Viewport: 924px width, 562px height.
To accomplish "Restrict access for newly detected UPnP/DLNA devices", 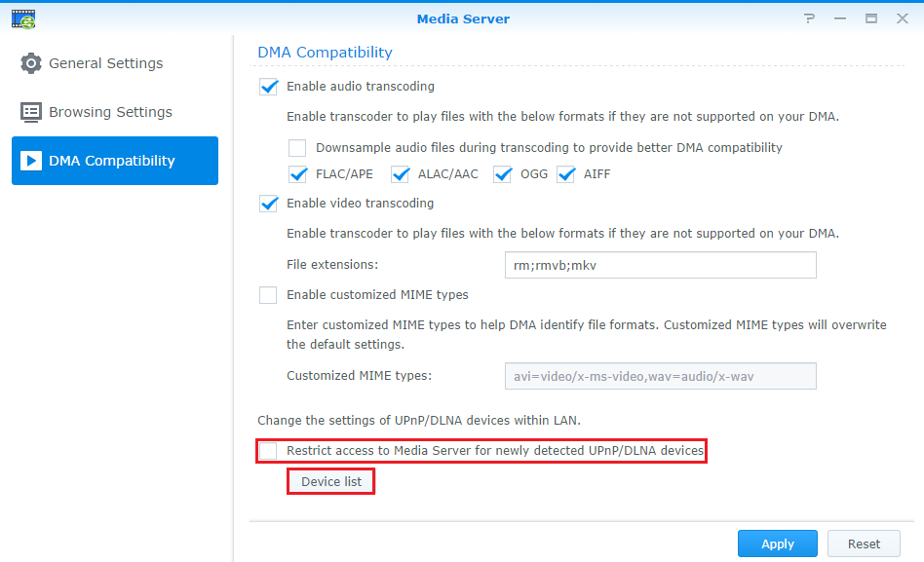I will (268, 451).
